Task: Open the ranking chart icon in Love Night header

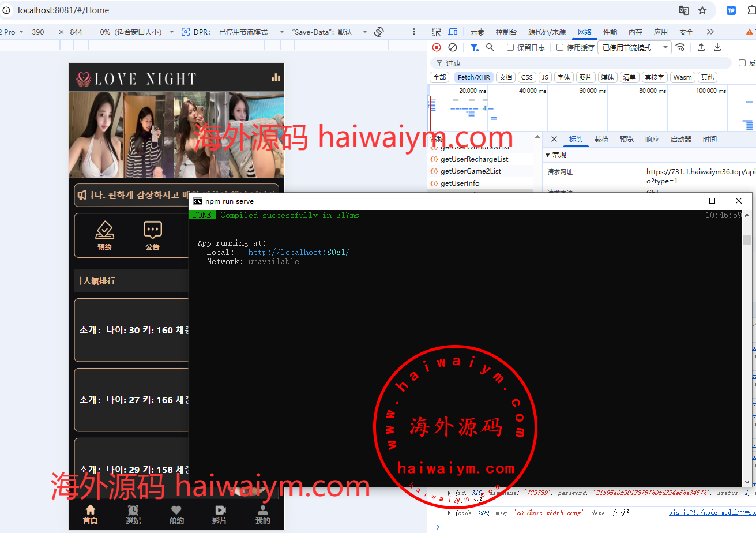Action: tap(276, 77)
